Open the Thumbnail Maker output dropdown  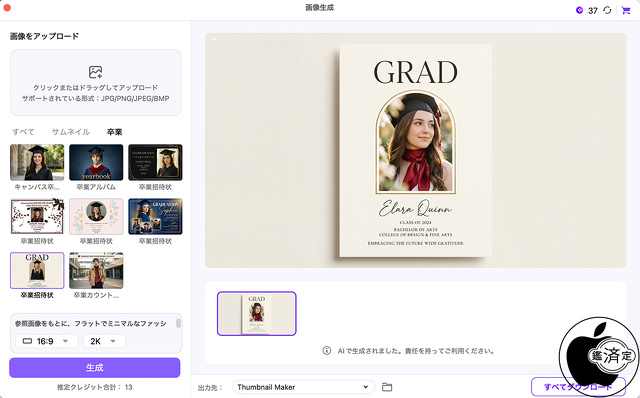coord(303,387)
